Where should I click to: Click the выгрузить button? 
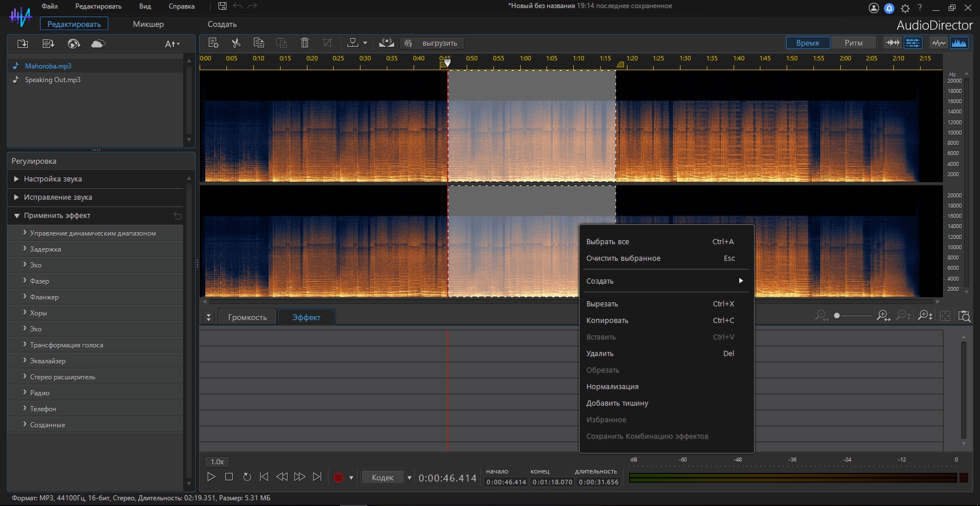(432, 43)
